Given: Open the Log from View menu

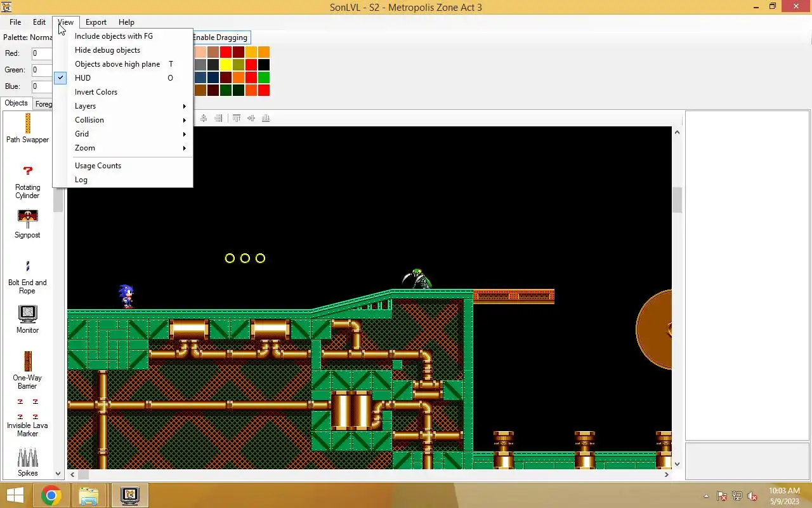Looking at the screenshot, I should 122,180.
